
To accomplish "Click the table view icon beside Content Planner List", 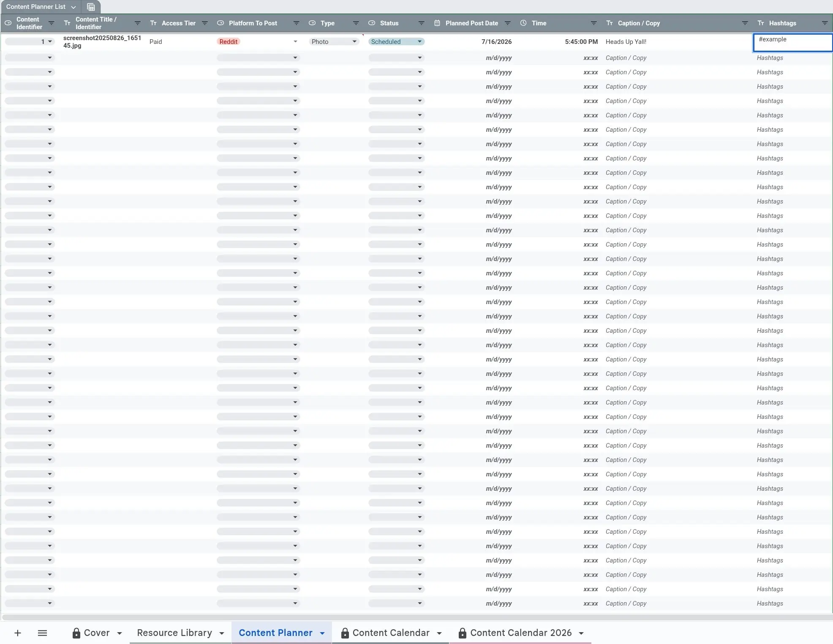I will point(91,7).
